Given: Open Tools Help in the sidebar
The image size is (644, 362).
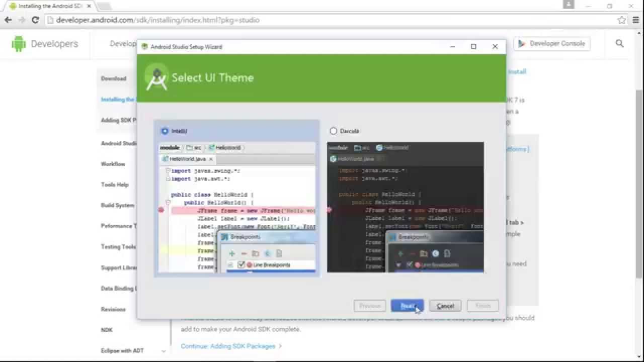Looking at the screenshot, I should pos(115,185).
